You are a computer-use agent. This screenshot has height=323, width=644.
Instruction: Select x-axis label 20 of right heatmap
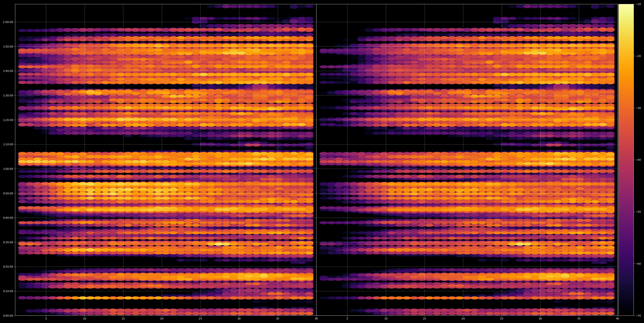(463, 319)
